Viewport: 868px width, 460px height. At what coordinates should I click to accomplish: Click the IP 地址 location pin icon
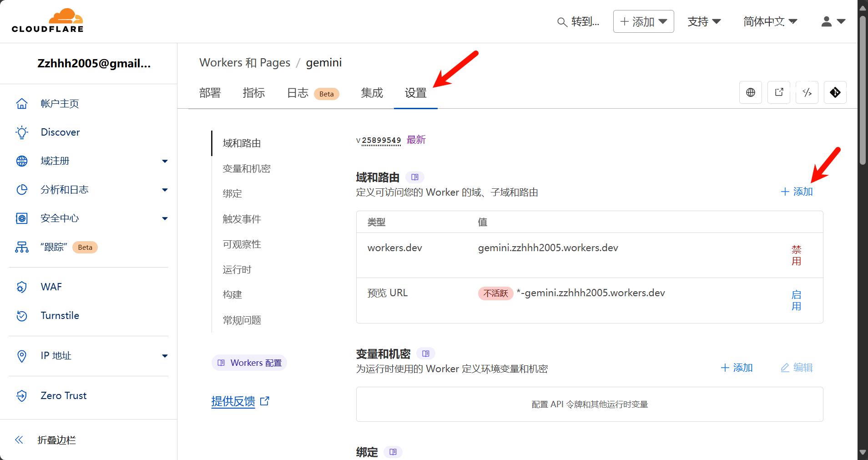[x=22, y=356]
